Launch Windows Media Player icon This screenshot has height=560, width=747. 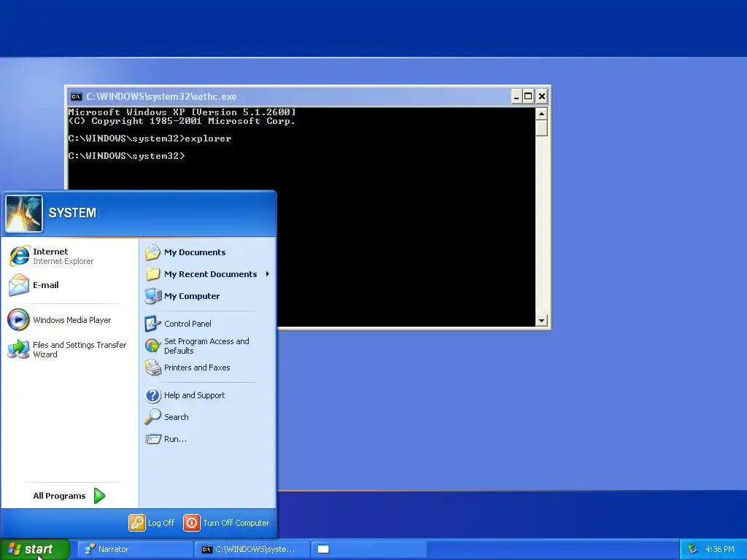pos(18,319)
